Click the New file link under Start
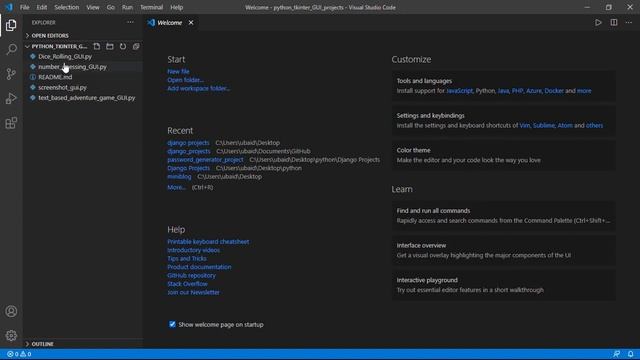This screenshot has width=640, height=360. pyautogui.click(x=178, y=71)
